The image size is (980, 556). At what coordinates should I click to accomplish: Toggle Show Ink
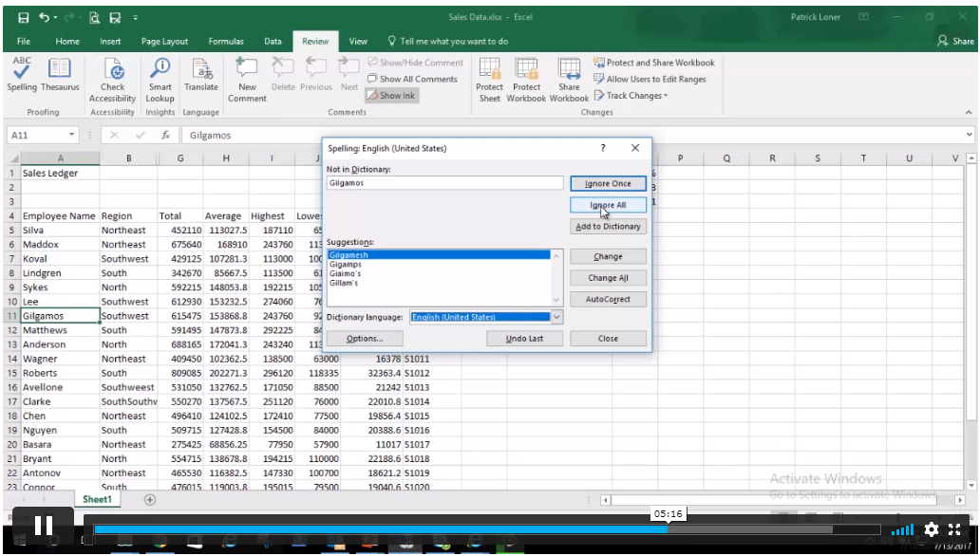391,96
